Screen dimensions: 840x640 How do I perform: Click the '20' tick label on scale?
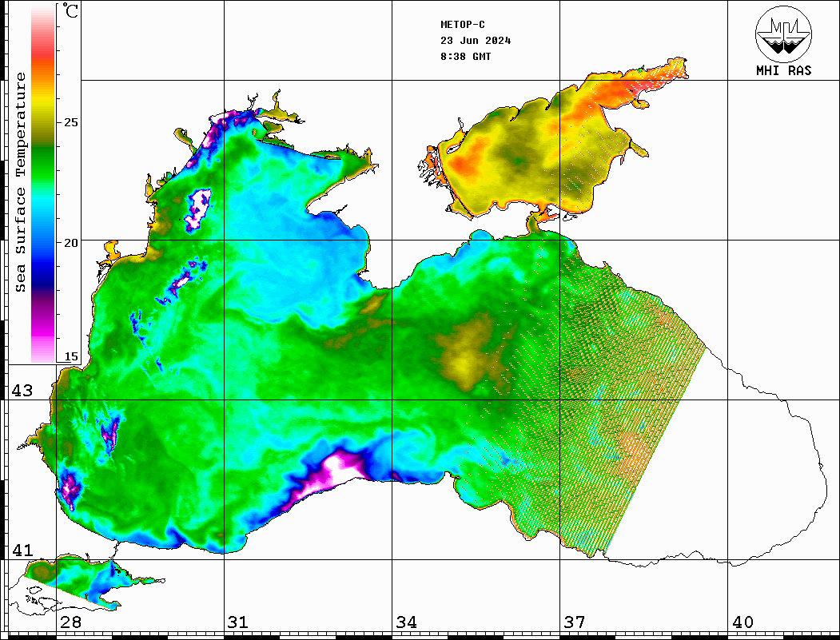[70, 243]
